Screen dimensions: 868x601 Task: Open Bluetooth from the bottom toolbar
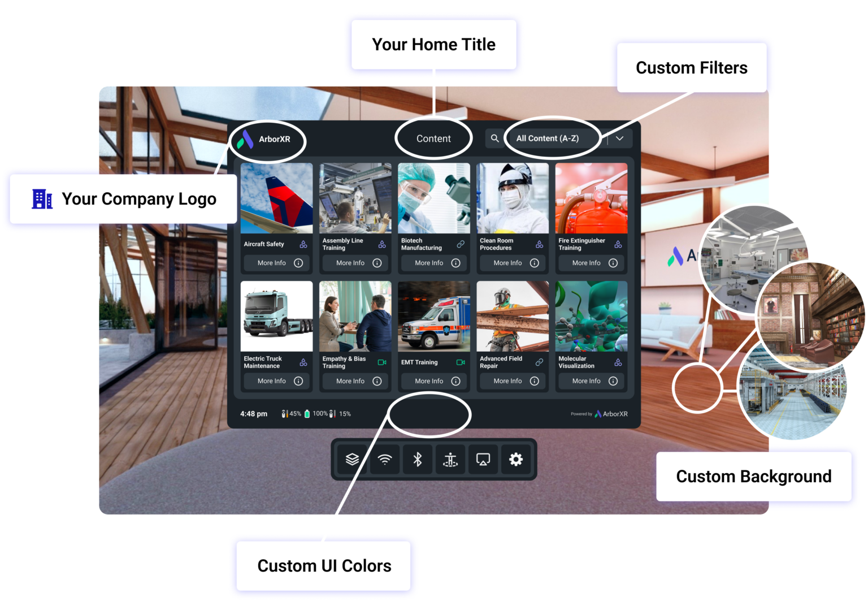click(417, 459)
